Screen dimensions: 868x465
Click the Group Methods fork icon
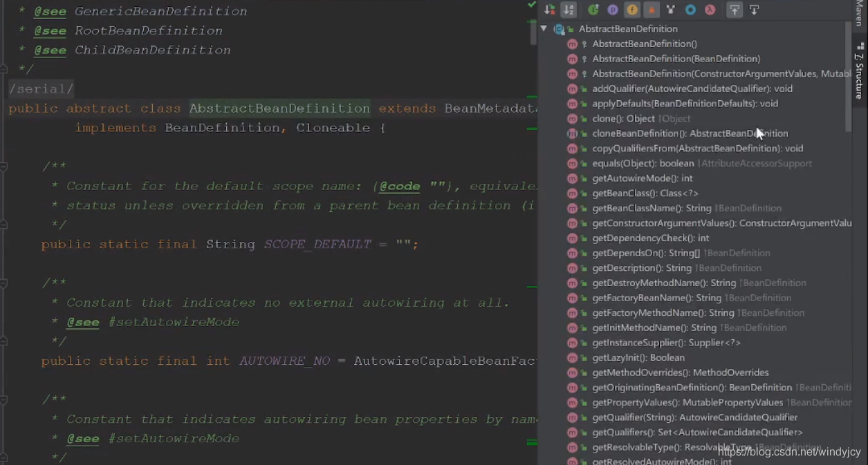671,10
